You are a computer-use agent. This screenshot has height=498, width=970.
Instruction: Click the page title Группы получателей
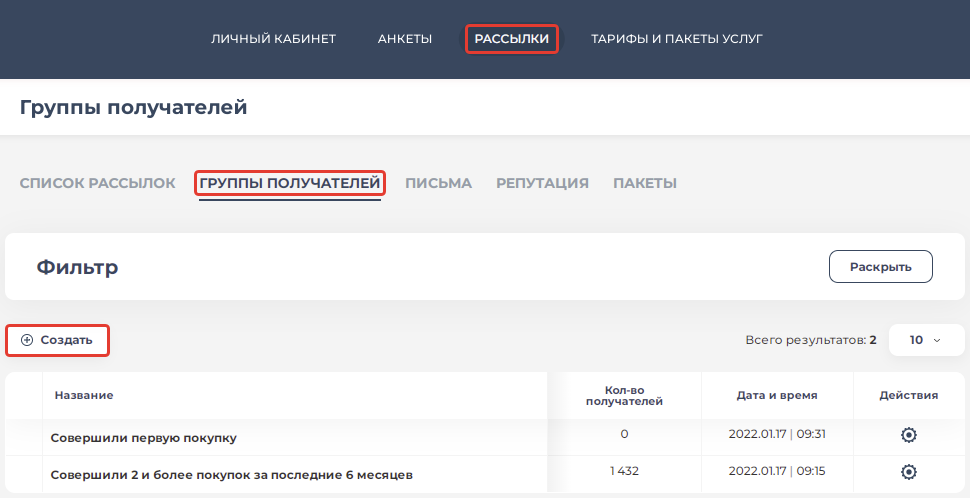click(134, 107)
